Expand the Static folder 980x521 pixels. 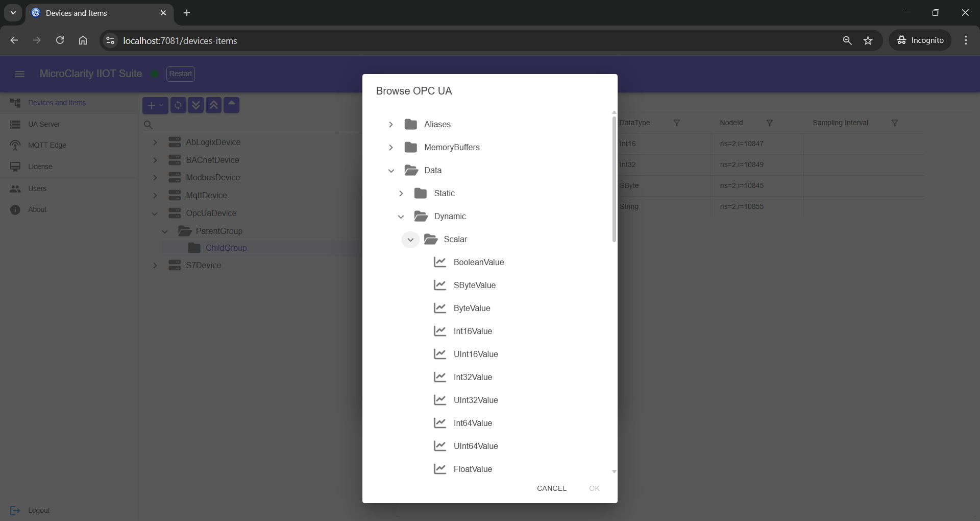(x=401, y=194)
